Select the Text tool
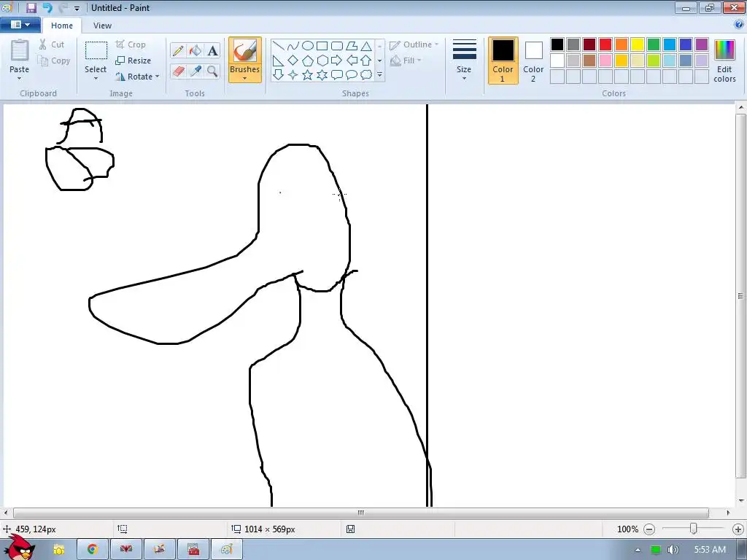Image resolution: width=747 pixels, height=560 pixels. (x=212, y=50)
